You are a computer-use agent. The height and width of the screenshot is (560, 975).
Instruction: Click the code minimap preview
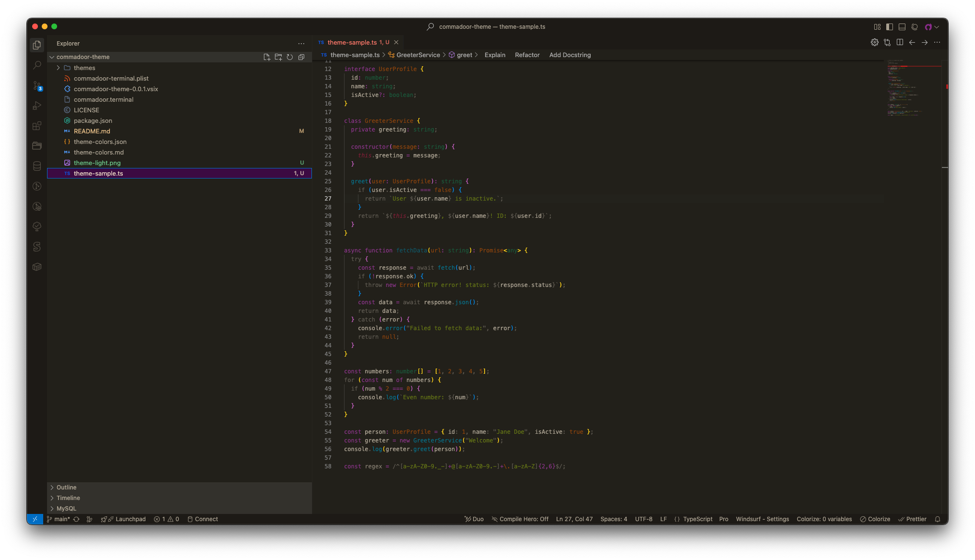click(x=913, y=88)
